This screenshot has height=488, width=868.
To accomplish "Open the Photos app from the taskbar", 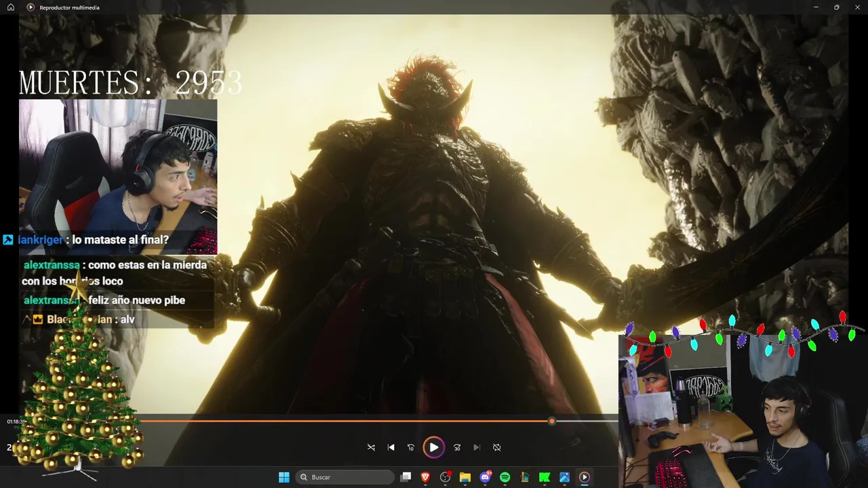I will coord(564,477).
